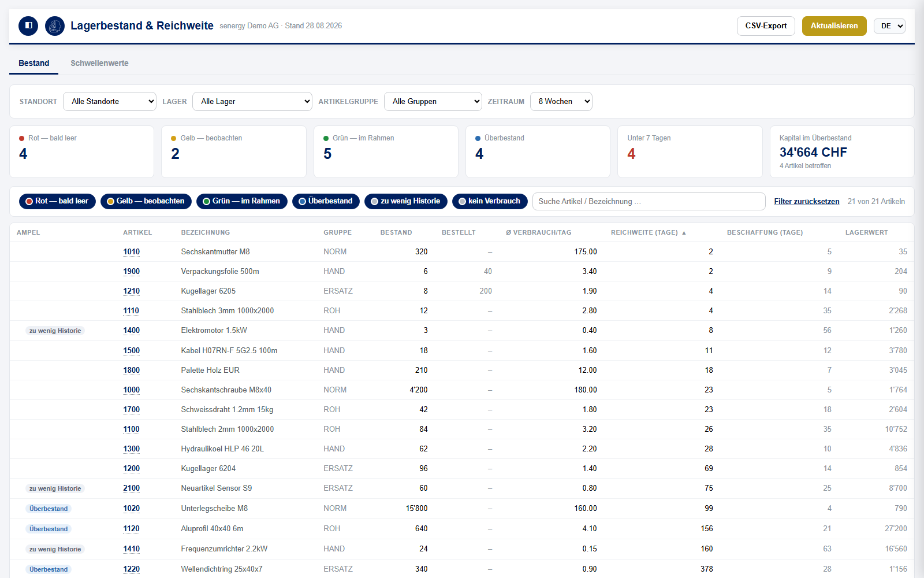Image resolution: width=924 pixels, height=578 pixels.
Task: Click the Überbestand summary card
Action: (x=538, y=152)
